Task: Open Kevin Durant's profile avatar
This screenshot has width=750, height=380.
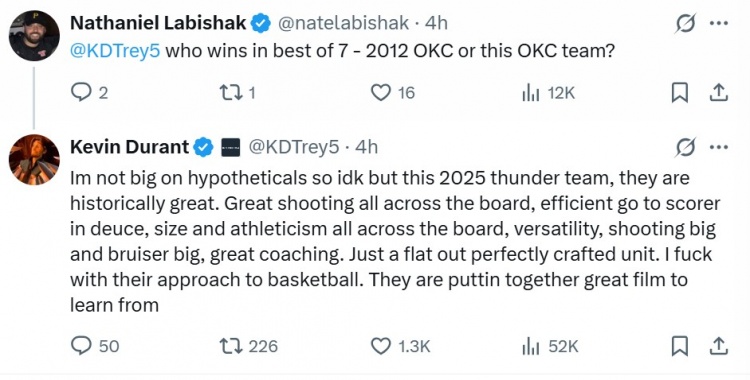Action: [x=34, y=159]
